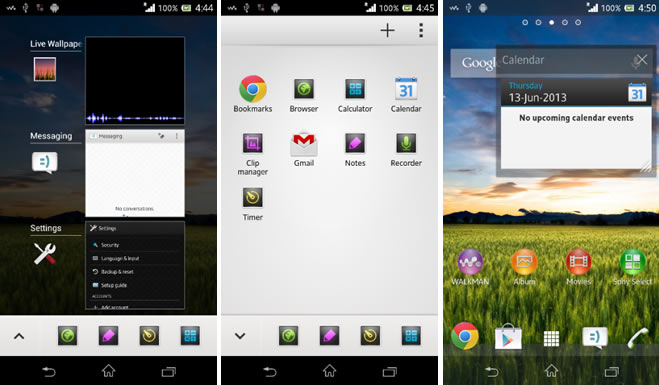
Task: Close the Calendar small app window
Action: coord(641,60)
